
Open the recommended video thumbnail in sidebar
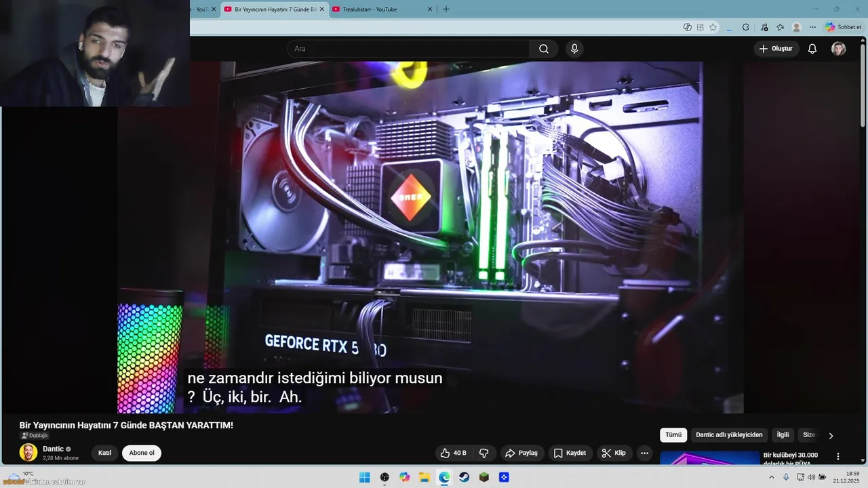click(x=710, y=459)
